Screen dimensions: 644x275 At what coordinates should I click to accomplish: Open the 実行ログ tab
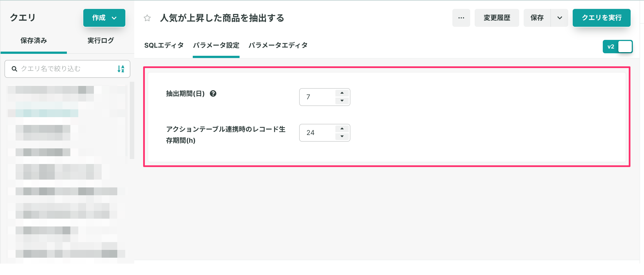coord(101,41)
